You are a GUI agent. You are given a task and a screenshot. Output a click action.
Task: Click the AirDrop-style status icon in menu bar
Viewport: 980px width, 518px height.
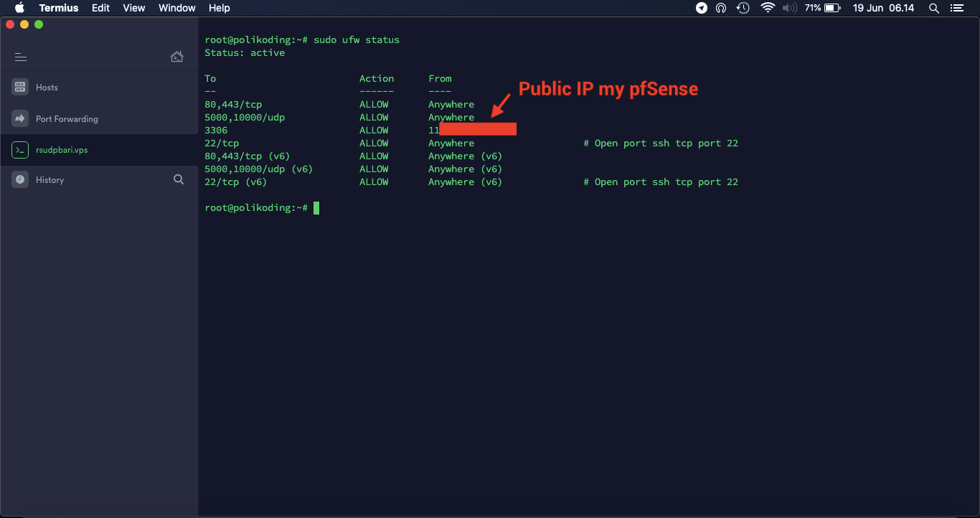point(721,8)
